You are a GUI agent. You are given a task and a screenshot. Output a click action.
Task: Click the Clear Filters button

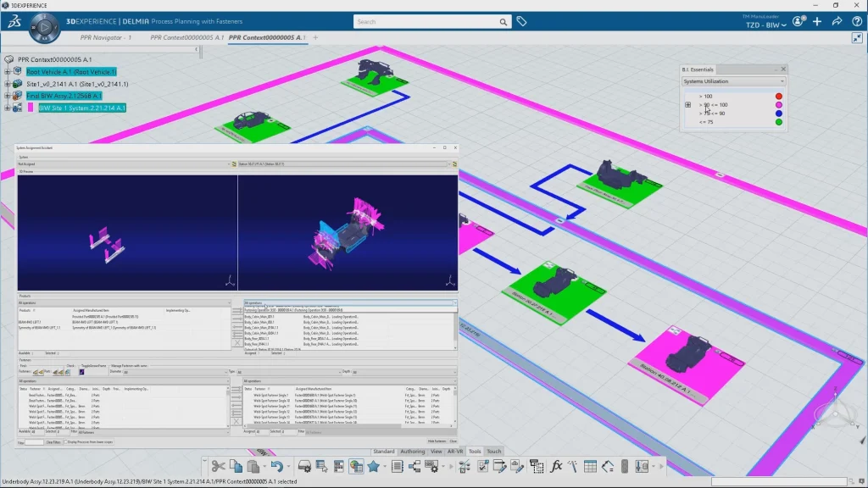(53, 442)
